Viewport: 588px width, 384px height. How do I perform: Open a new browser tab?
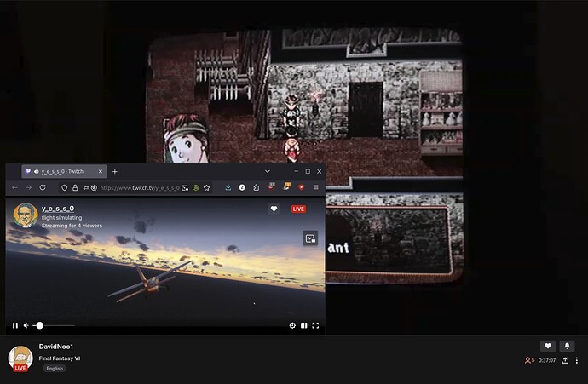pos(115,171)
